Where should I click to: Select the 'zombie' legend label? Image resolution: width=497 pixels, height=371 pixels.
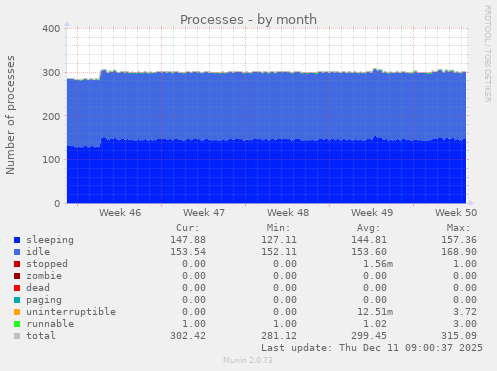point(44,276)
